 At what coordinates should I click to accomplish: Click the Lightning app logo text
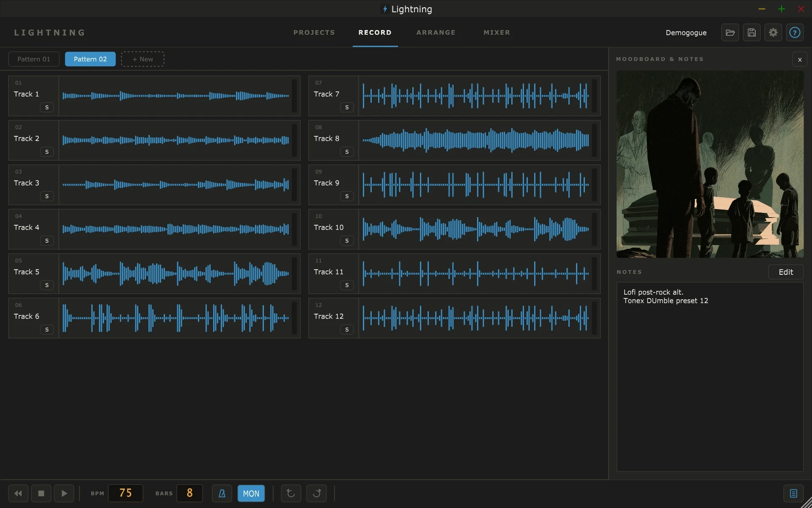tap(50, 33)
